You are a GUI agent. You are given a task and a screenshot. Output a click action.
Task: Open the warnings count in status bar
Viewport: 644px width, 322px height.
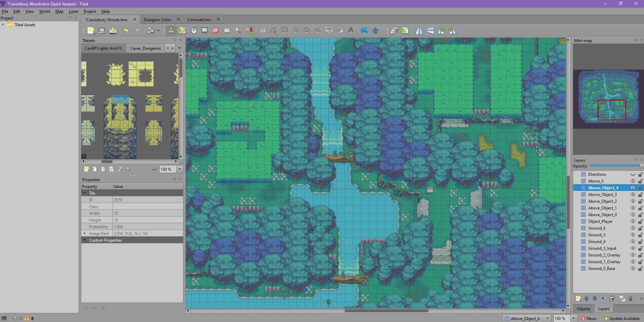29,318
